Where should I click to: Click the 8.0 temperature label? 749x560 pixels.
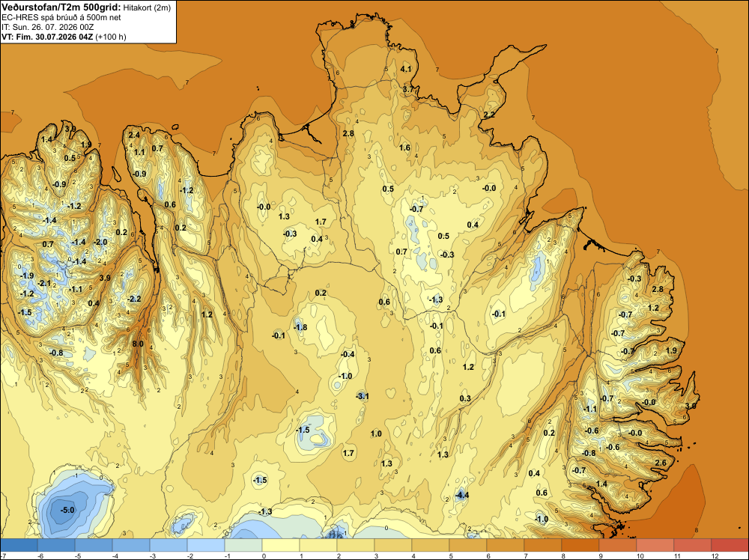click(x=138, y=344)
